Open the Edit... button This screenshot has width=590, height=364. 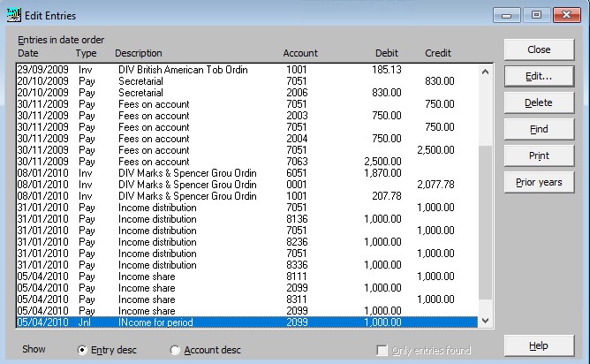(x=539, y=76)
